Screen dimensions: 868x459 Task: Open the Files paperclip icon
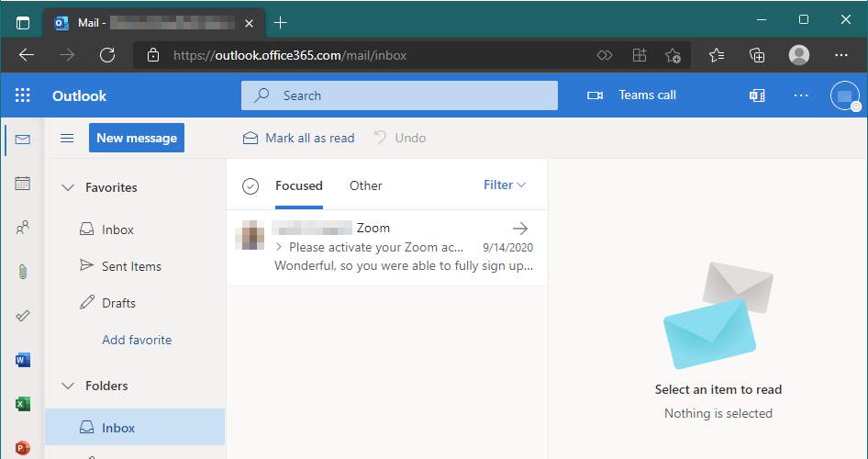point(23,272)
